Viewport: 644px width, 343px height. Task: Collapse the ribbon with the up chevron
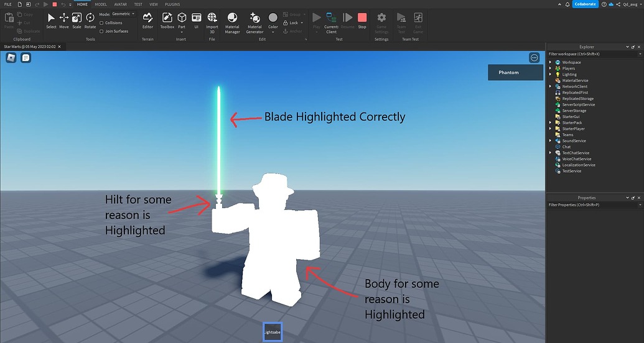tap(559, 4)
